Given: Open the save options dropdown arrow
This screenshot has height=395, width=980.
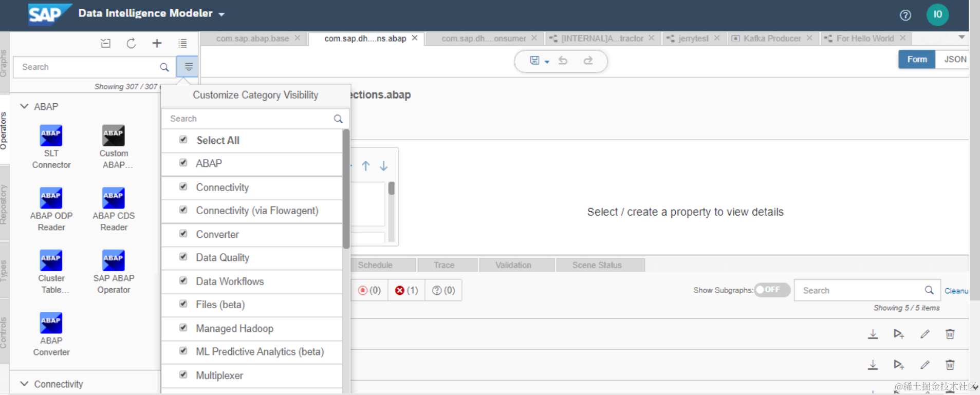Looking at the screenshot, I should [x=547, y=62].
